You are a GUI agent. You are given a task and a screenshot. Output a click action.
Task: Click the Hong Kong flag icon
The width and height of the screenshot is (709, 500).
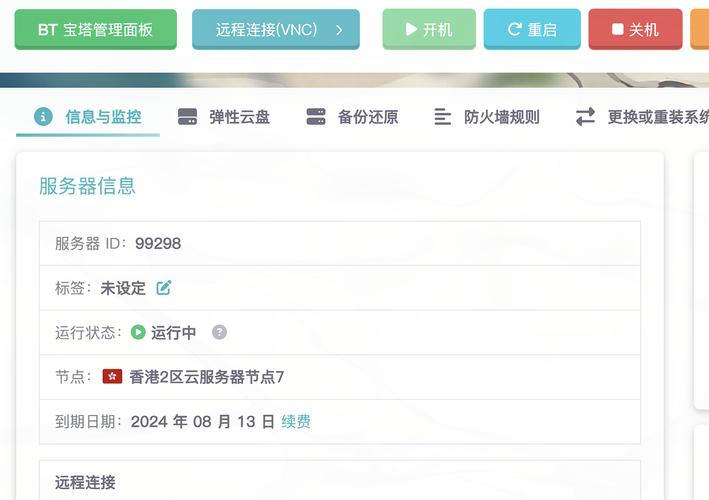click(112, 377)
